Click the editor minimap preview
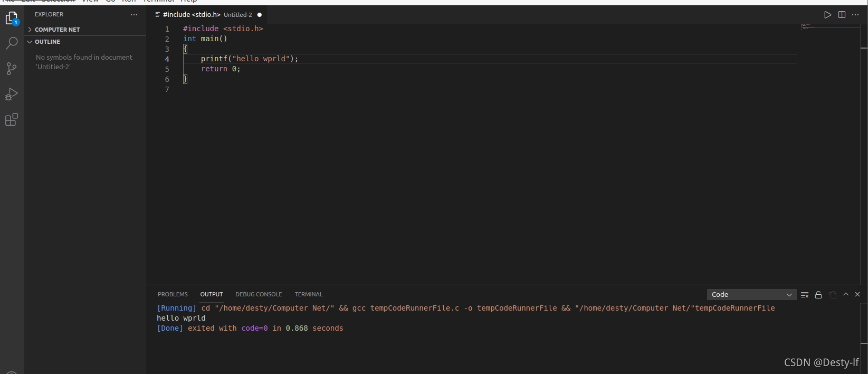The width and height of the screenshot is (868, 374). (829, 26)
